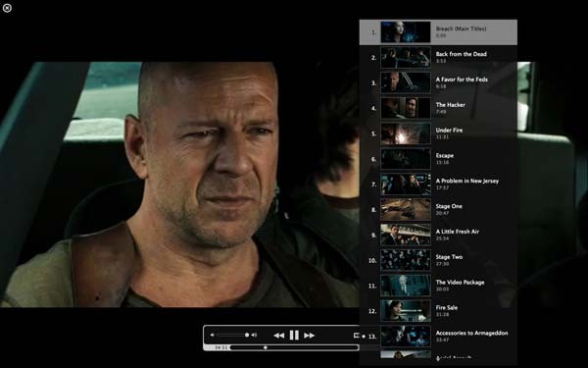The height and width of the screenshot is (368, 588).
Task: Jump to the Under Fire chapter
Action: (438, 133)
